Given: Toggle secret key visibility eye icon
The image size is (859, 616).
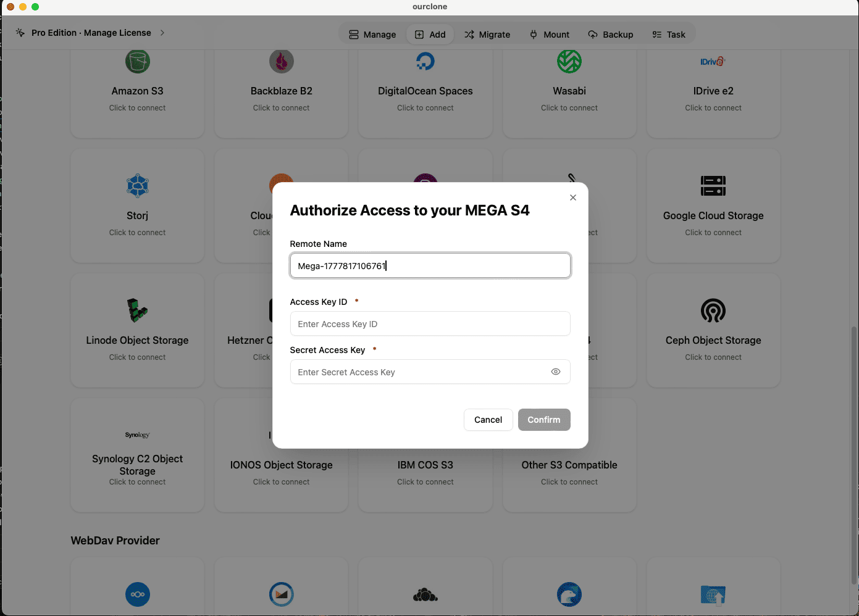Looking at the screenshot, I should [556, 372].
